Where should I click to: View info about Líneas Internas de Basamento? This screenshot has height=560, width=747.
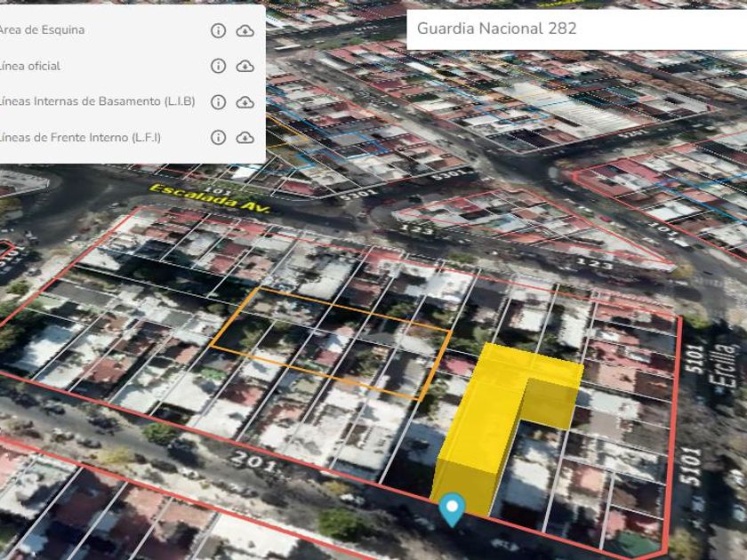[218, 101]
